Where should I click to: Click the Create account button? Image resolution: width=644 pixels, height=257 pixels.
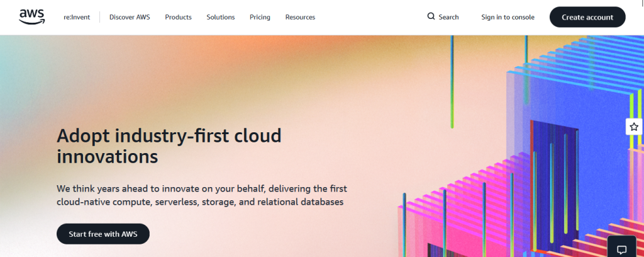tap(587, 17)
